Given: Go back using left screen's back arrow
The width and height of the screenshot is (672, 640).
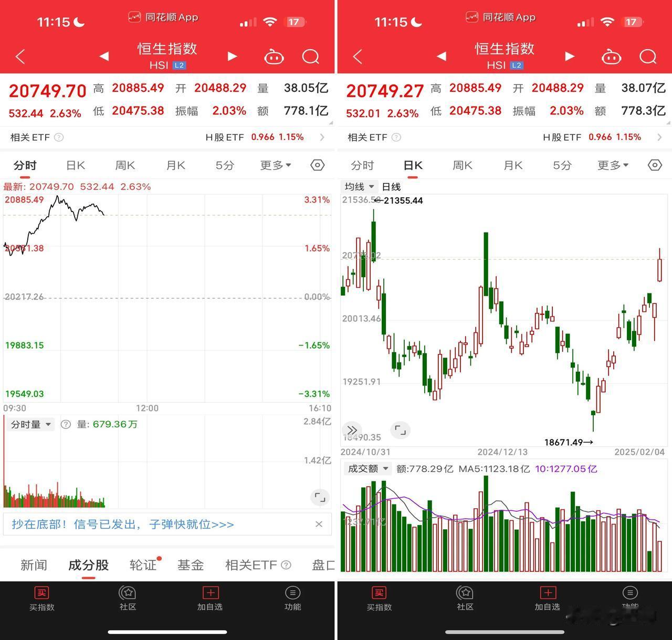Looking at the screenshot, I should click(20, 56).
